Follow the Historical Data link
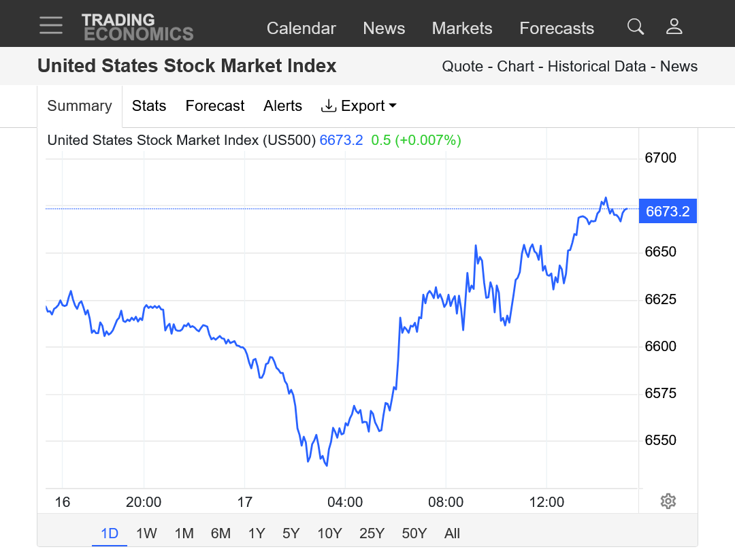The width and height of the screenshot is (735, 560). tap(596, 67)
